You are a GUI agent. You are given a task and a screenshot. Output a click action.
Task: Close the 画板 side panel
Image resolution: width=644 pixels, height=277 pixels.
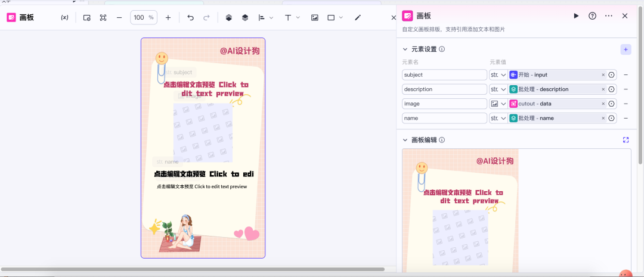click(x=625, y=16)
